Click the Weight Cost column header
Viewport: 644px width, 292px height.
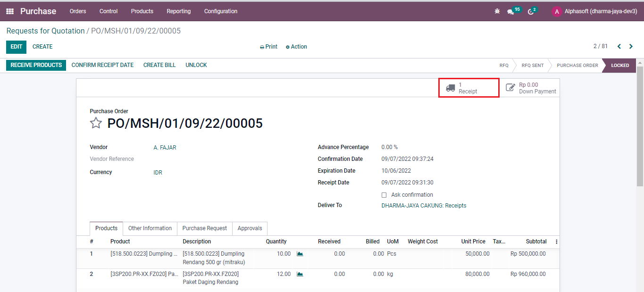coord(423,242)
